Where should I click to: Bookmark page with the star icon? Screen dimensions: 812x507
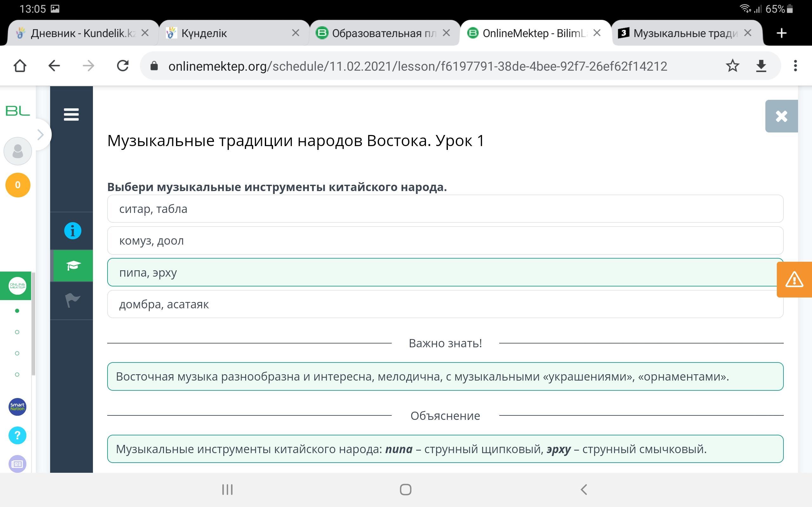pyautogui.click(x=732, y=66)
